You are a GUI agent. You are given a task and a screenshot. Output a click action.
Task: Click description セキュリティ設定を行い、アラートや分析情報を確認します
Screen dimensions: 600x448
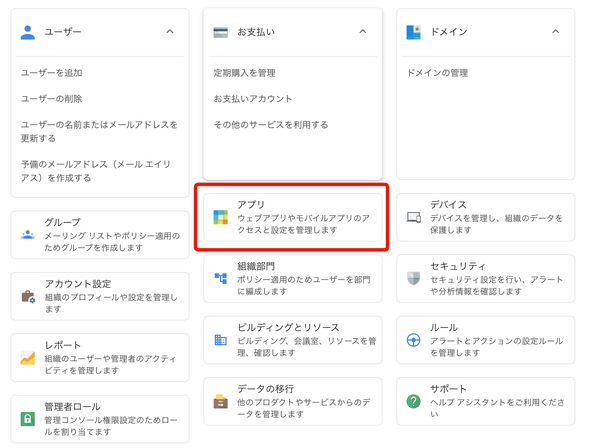pos(497,285)
